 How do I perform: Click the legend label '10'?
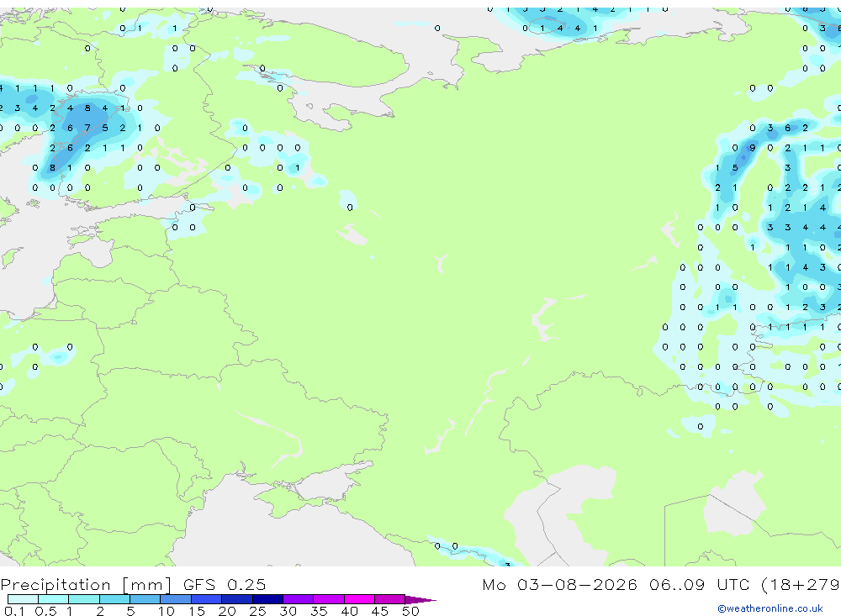point(166,611)
